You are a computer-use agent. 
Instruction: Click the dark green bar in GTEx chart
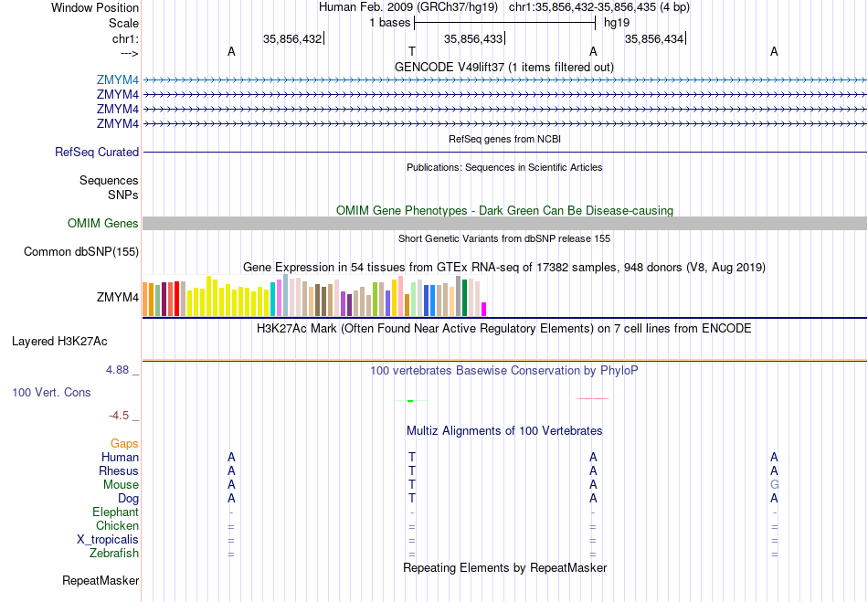[464, 298]
